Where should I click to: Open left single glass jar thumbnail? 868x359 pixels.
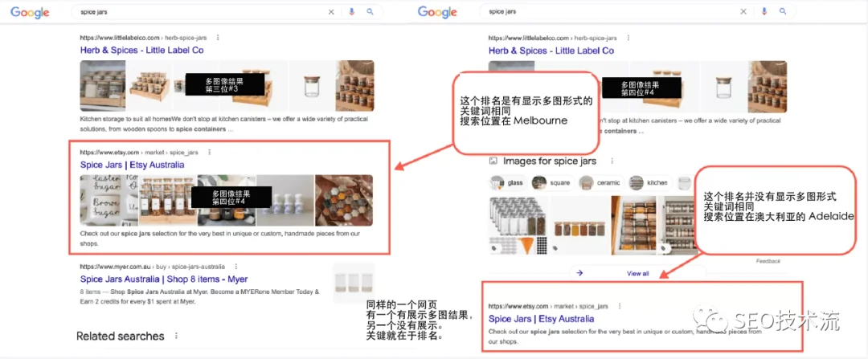312,86
